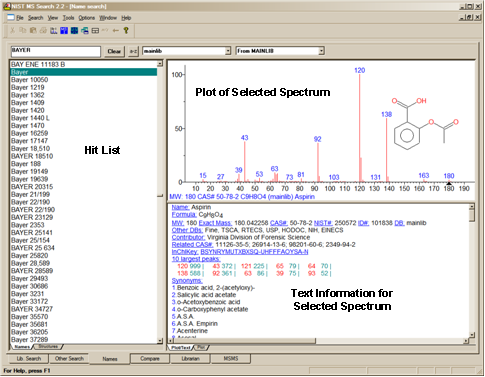Viewport: 485px width, 377px height.
Task: Click the spectrum chart toolbar icon after Print
Action: (54, 31)
